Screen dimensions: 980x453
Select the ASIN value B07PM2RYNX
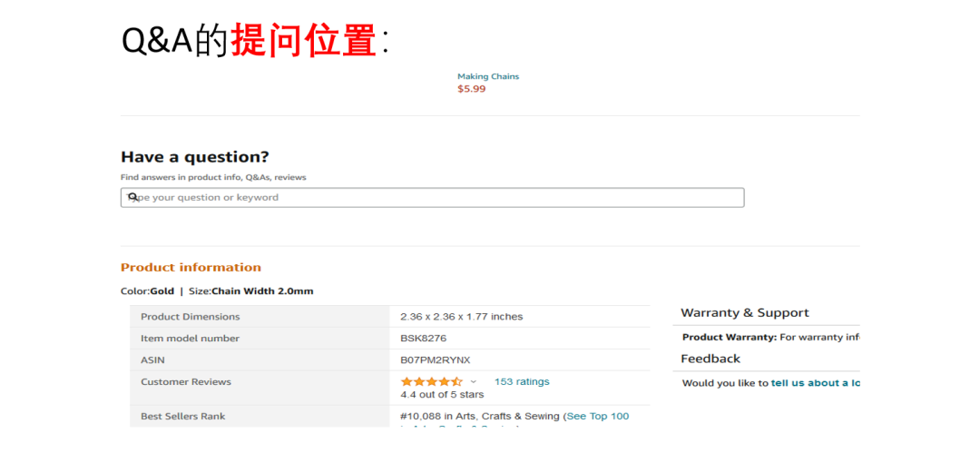coord(436,360)
